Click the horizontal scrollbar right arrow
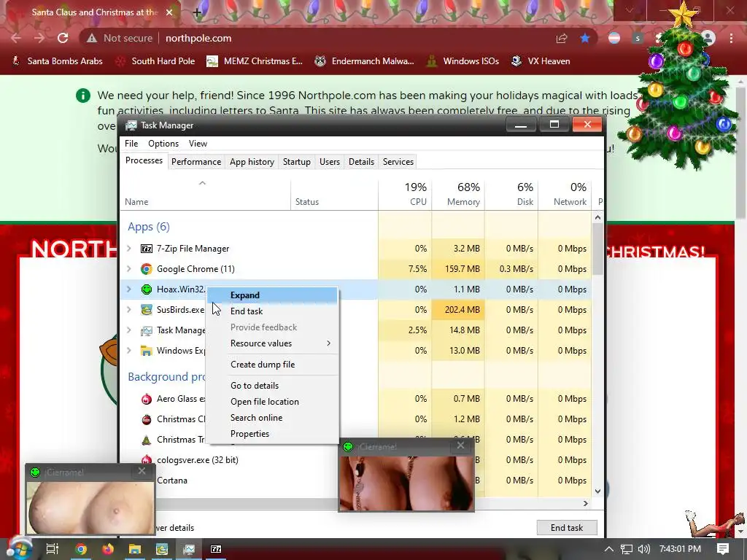 point(586,503)
